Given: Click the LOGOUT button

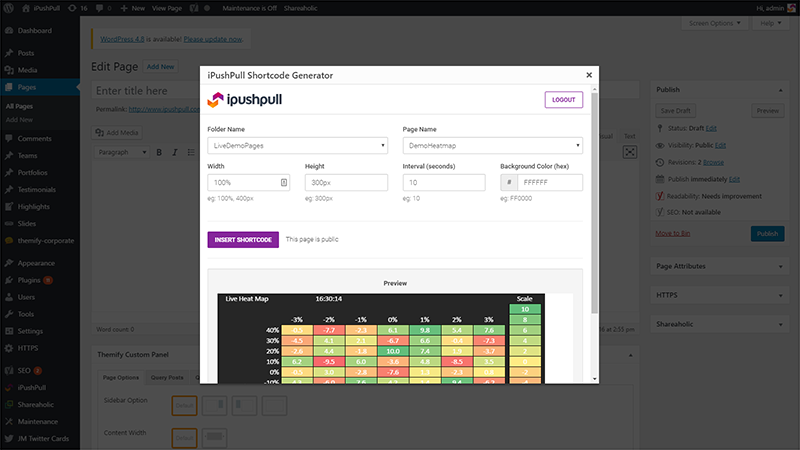Looking at the screenshot, I should tap(564, 99).
